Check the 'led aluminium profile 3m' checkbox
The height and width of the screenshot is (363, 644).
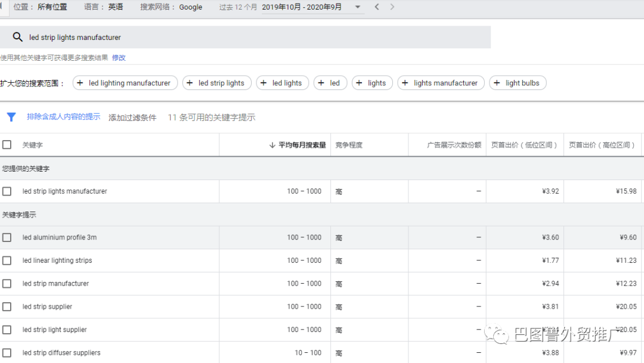(7, 237)
